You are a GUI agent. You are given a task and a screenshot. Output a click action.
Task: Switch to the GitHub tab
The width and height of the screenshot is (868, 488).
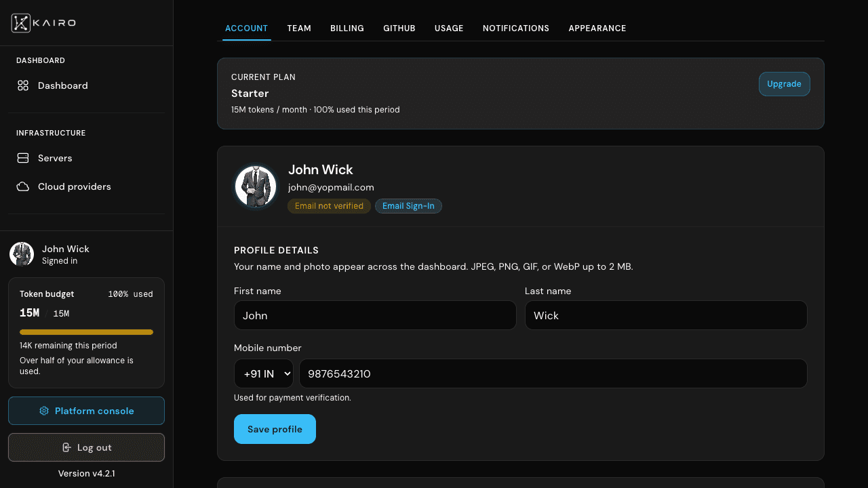coord(399,28)
